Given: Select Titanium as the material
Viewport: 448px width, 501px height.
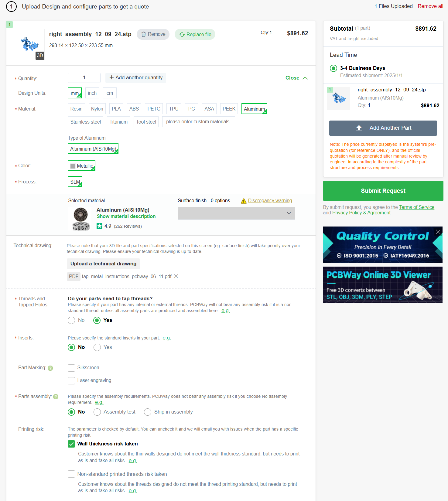Looking at the screenshot, I should click(x=118, y=122).
